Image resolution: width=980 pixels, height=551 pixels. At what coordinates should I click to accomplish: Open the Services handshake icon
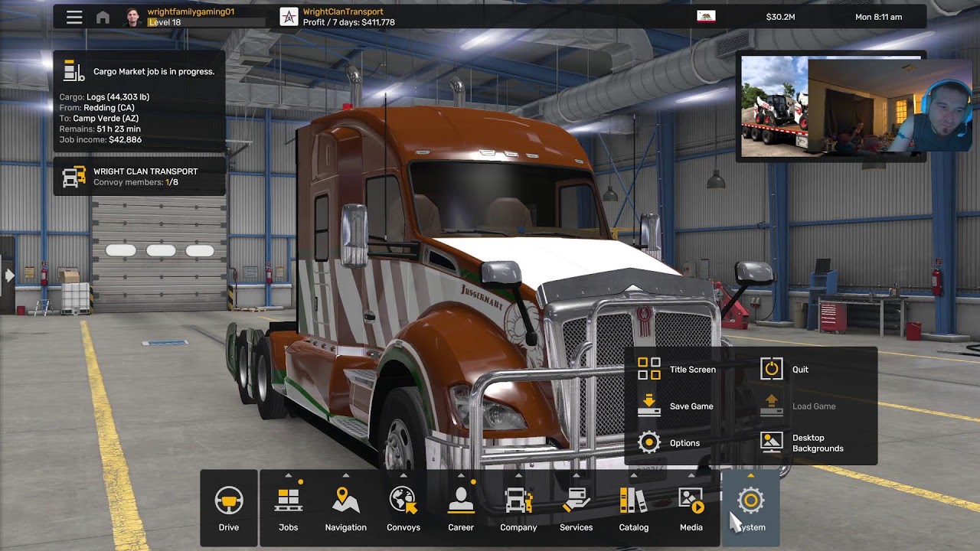pyautogui.click(x=576, y=500)
